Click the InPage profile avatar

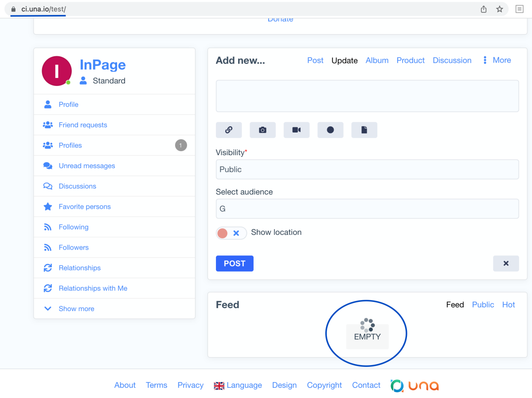(56, 71)
